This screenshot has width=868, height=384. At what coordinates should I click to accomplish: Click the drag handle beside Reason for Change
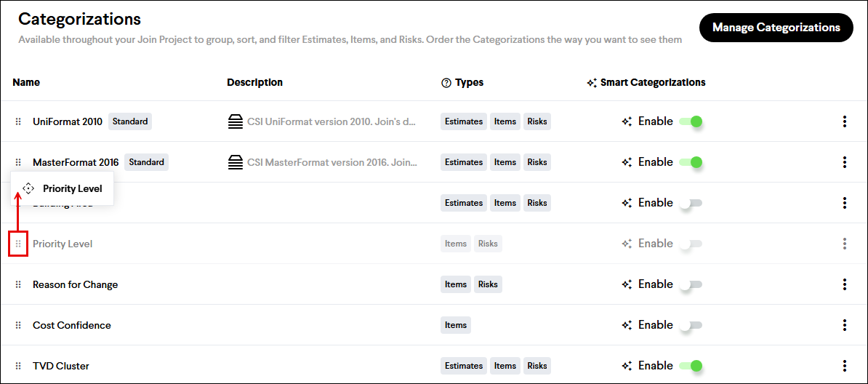coord(19,284)
